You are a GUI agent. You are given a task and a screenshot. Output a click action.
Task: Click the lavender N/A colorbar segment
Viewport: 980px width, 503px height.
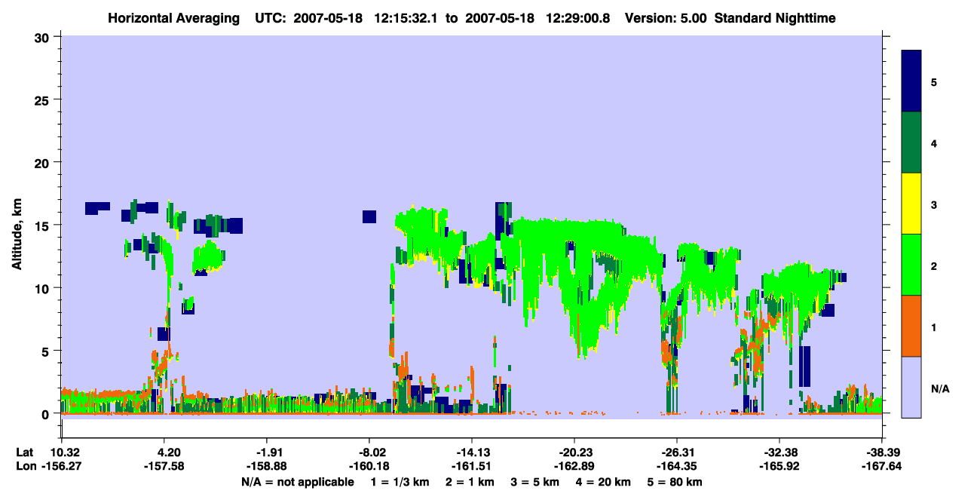click(x=911, y=387)
